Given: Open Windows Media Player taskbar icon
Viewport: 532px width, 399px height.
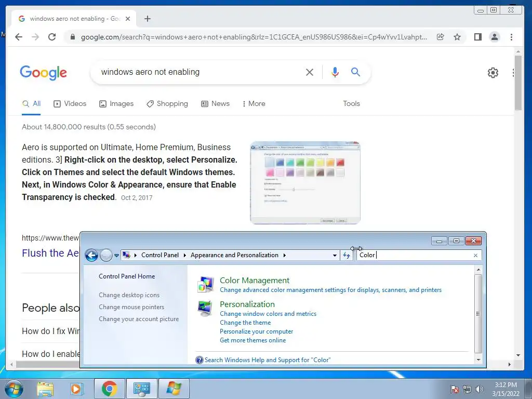Looking at the screenshot, I should pyautogui.click(x=76, y=389).
